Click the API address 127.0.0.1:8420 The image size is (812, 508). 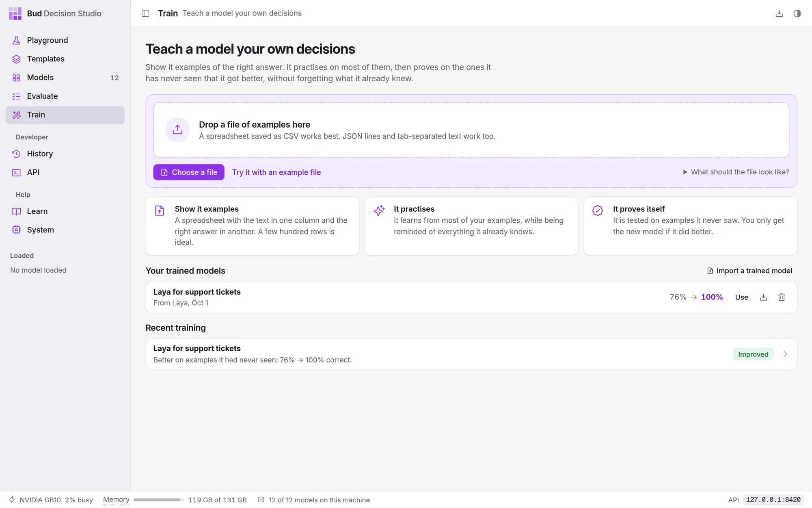773,499
